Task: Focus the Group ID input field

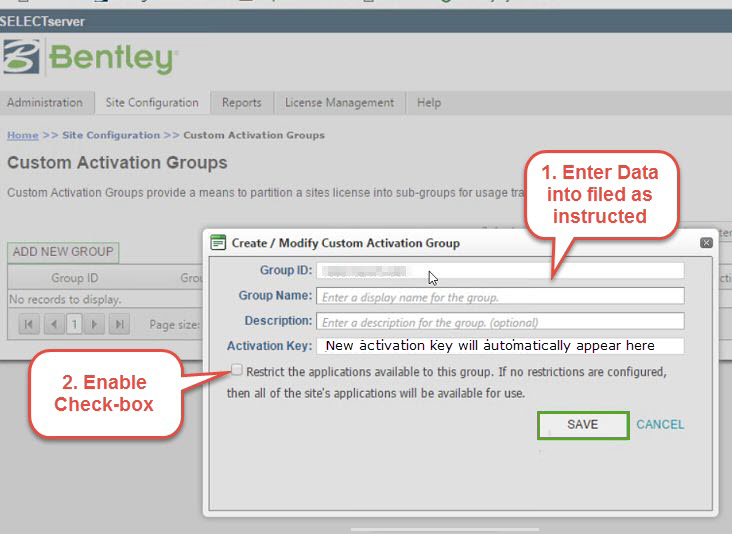Action: 500,271
